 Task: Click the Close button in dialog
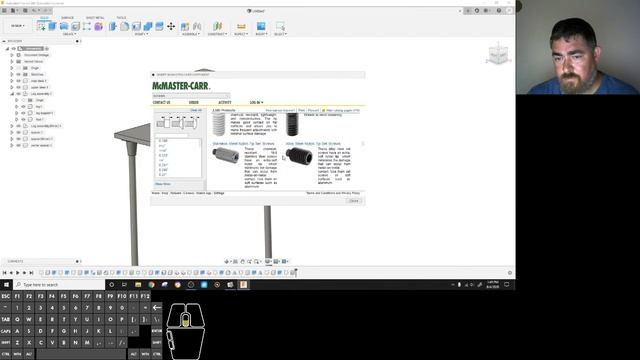click(354, 201)
